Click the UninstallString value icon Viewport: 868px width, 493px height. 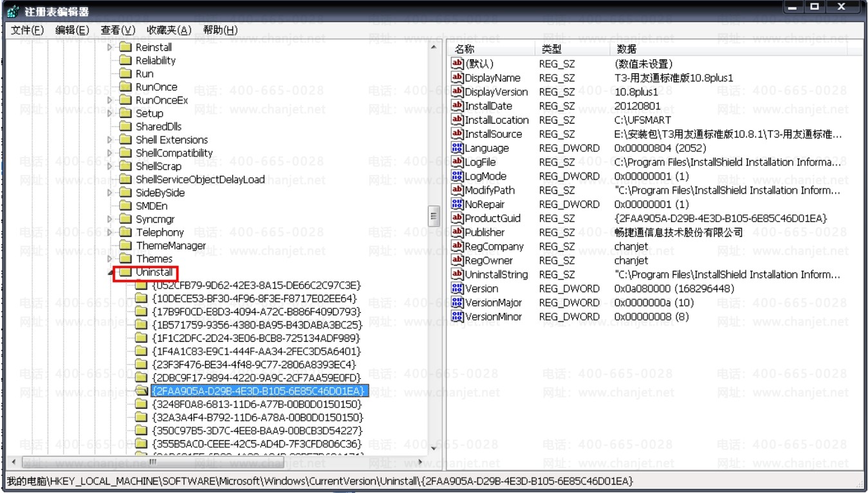[x=458, y=275]
